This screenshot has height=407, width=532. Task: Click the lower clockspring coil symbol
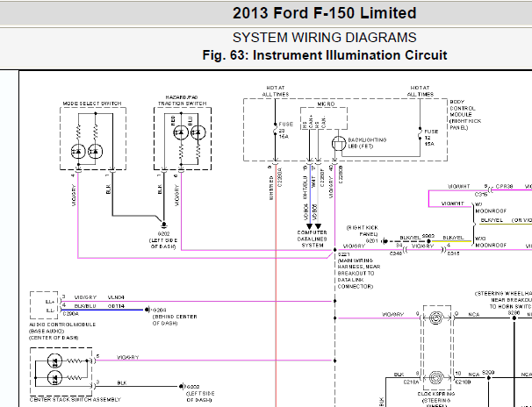point(436,377)
